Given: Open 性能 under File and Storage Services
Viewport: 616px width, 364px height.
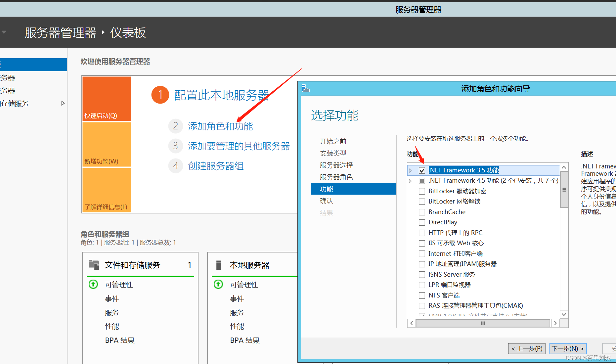Looking at the screenshot, I should [112, 326].
